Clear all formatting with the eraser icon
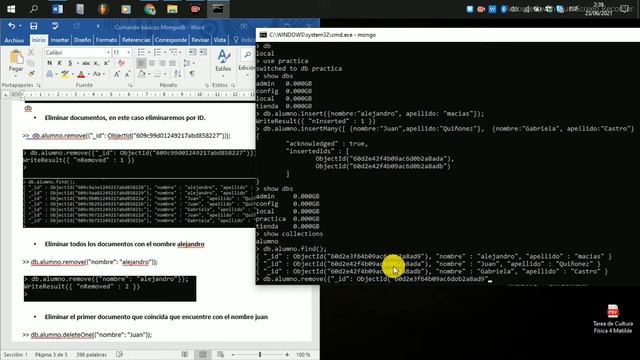 tap(121, 63)
